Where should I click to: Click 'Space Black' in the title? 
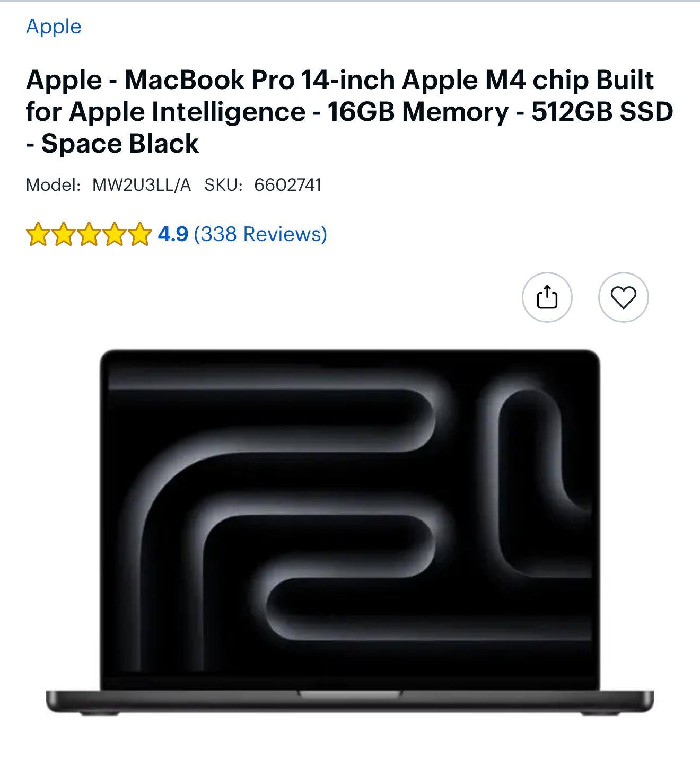[x=120, y=143]
